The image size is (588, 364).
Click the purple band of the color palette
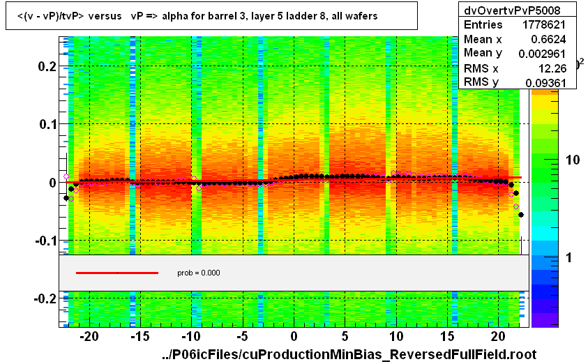point(545,320)
